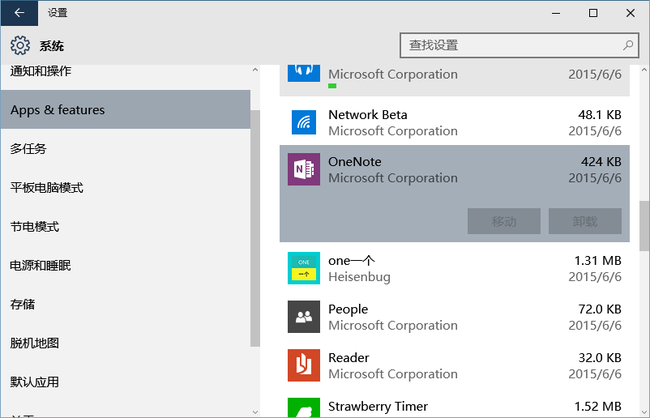Open 存储 settings page
Image resolution: width=650 pixels, height=418 pixels.
pos(125,304)
